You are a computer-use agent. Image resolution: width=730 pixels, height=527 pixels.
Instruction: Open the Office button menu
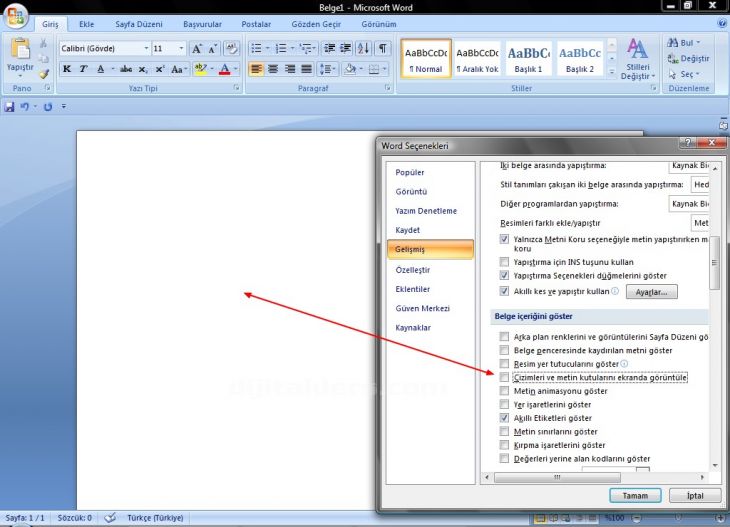coord(15,15)
